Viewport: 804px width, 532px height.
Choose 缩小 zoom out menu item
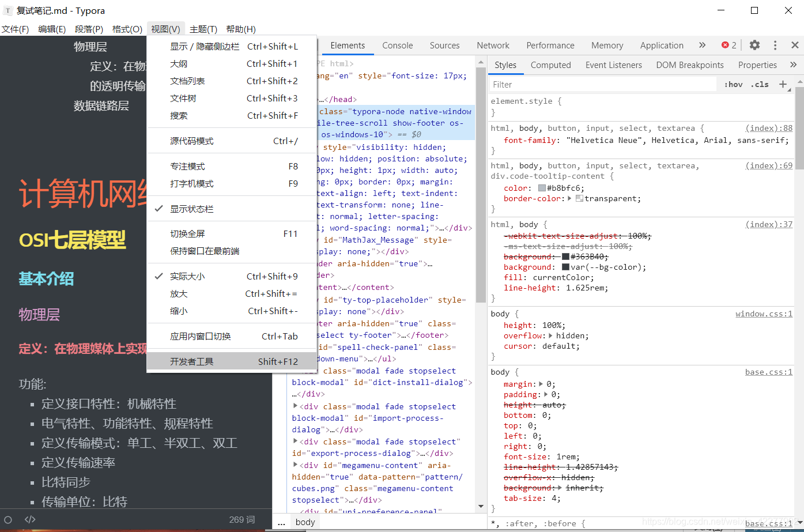(232, 311)
